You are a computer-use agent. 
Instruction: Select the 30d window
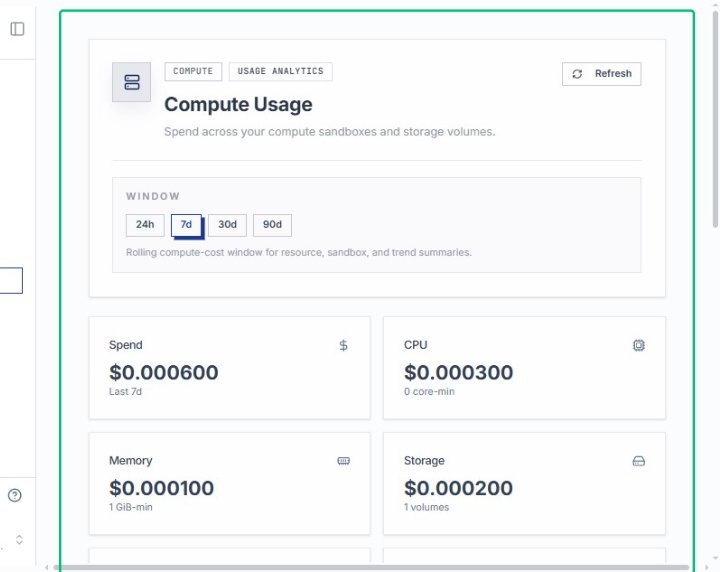click(227, 225)
